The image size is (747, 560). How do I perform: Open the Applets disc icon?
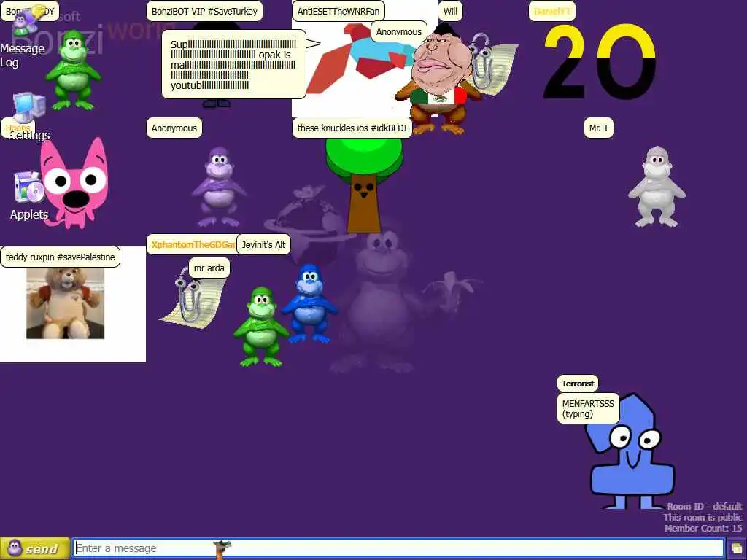coord(28,195)
